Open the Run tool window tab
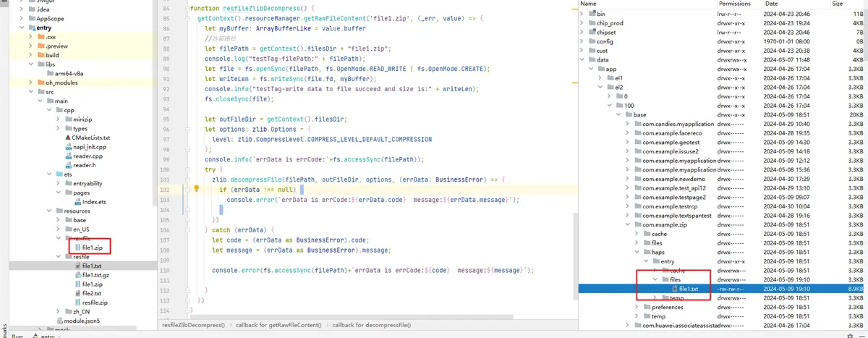 [19, 336]
